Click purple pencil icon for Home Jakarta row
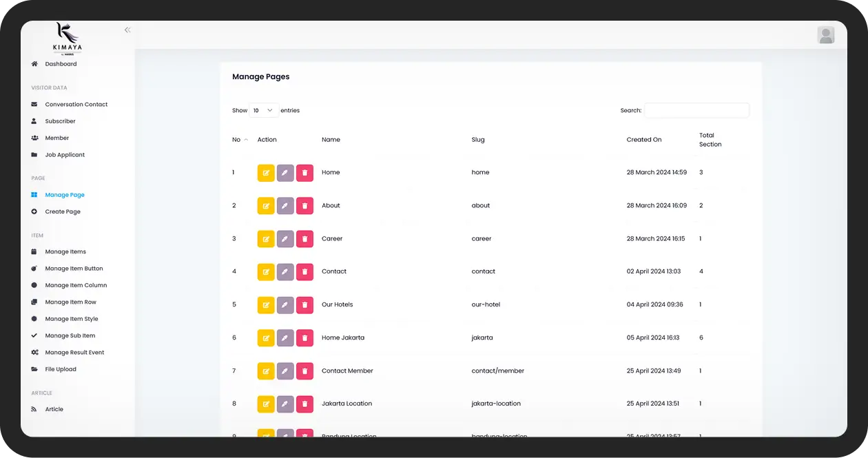868x458 pixels. 285,338
